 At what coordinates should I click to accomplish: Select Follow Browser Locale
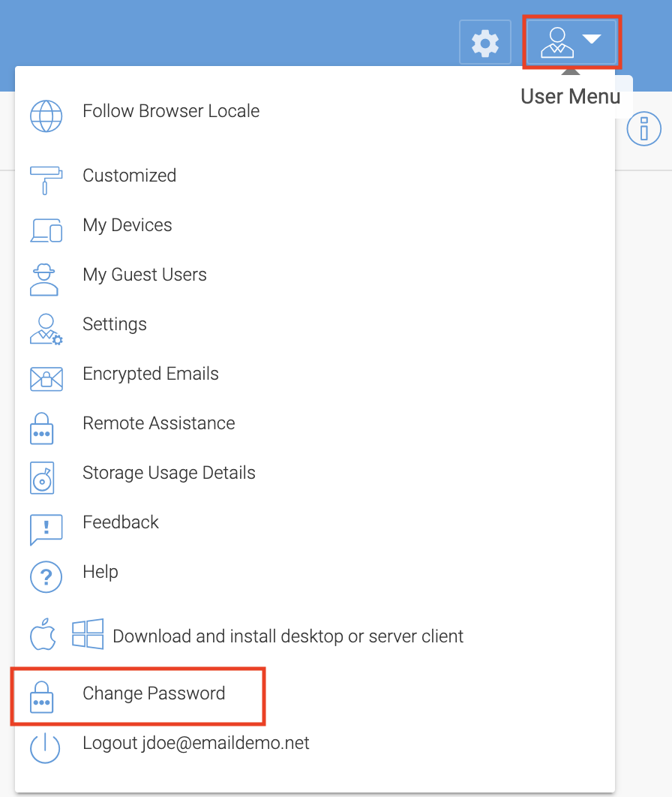171,111
